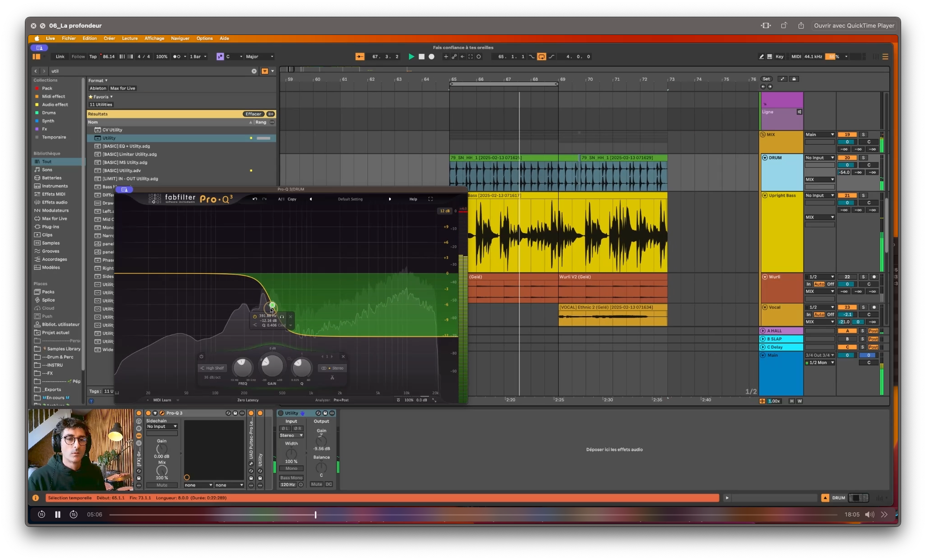Open the 1 Bar quantization dropdown
Image resolution: width=926 pixels, height=560 pixels.
[x=198, y=57]
